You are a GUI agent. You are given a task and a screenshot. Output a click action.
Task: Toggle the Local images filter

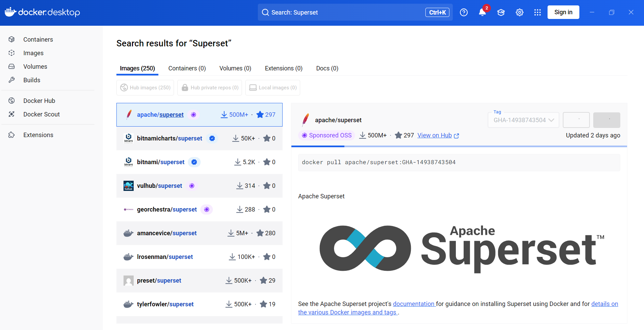[x=272, y=87]
